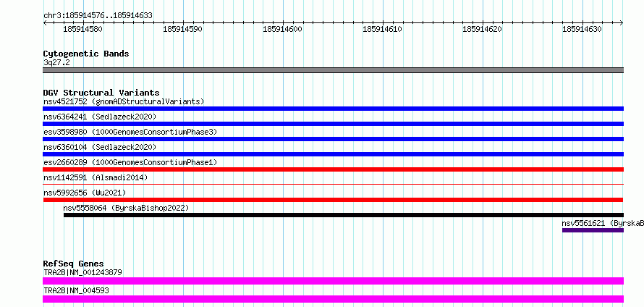Open variant nsv6360104 Sedlazeck2020 label
Screen dimensions: 644x307
[x=100, y=147]
